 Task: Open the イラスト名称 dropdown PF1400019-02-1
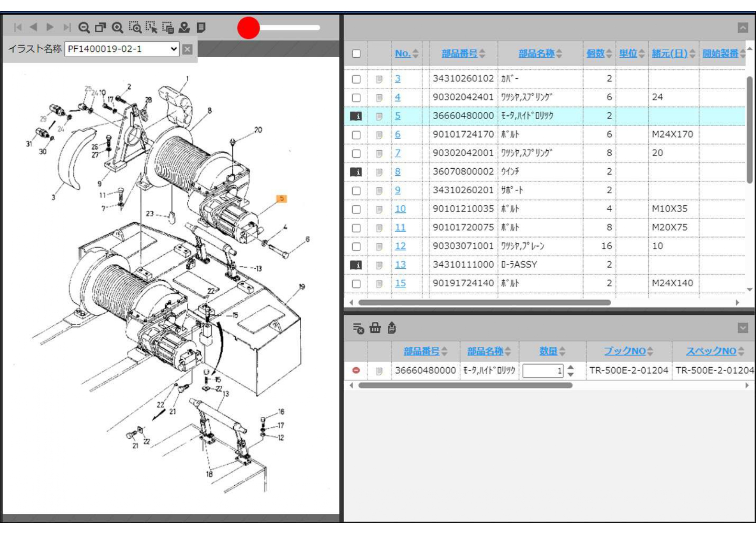pyautogui.click(x=122, y=49)
